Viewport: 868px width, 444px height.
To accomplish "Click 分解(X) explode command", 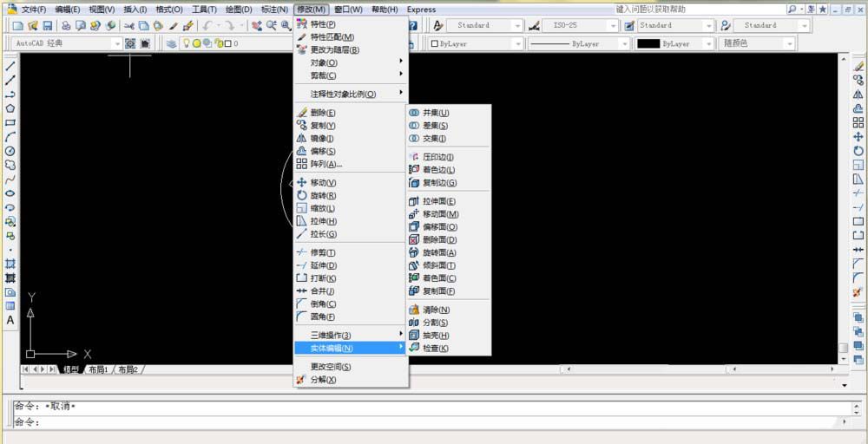I will 322,380.
